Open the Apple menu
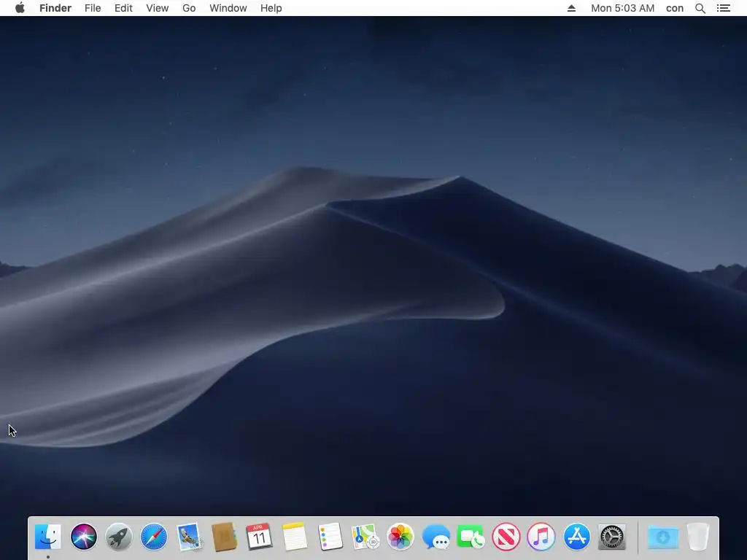This screenshot has height=560, width=747. (20, 8)
